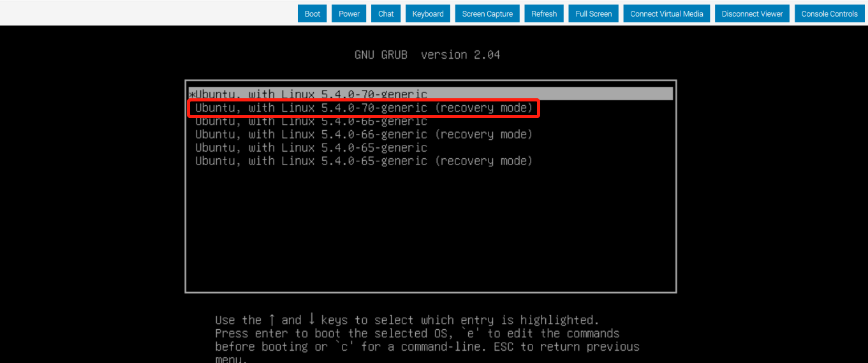Show the virtual Keyboard
This screenshot has width=868, height=363.
(x=428, y=13)
